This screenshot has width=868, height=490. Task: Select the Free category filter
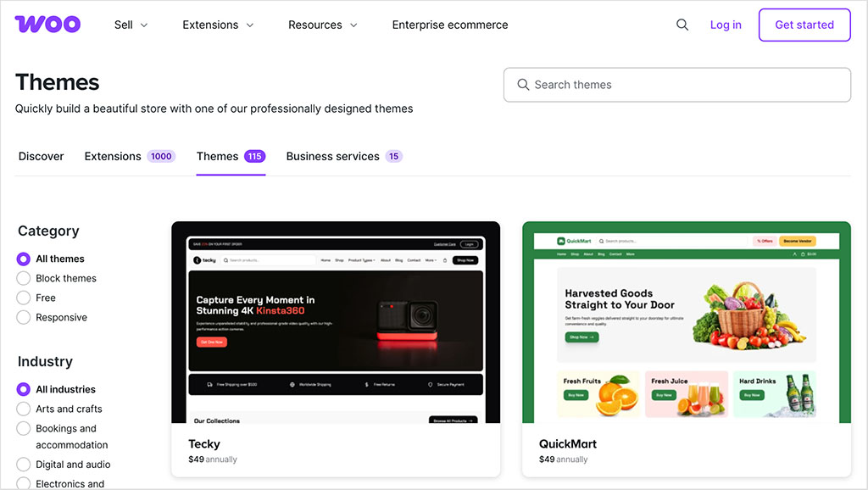coord(24,298)
